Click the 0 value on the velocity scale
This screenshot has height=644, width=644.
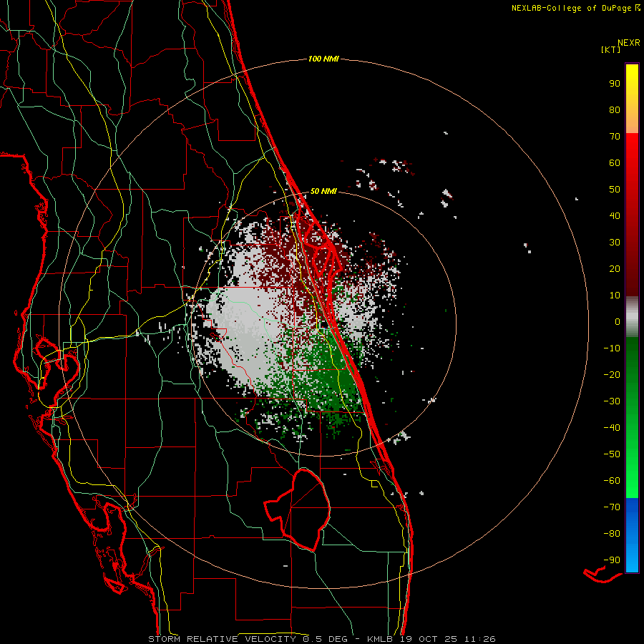(618, 322)
